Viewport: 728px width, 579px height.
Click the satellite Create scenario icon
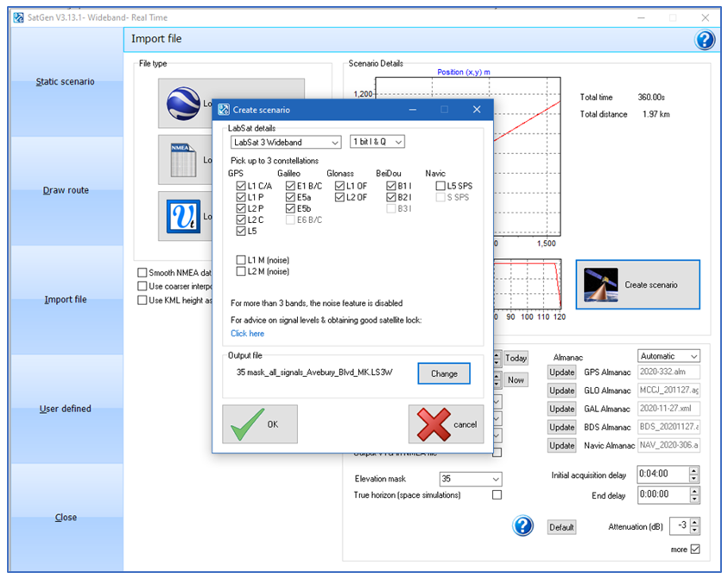601,285
